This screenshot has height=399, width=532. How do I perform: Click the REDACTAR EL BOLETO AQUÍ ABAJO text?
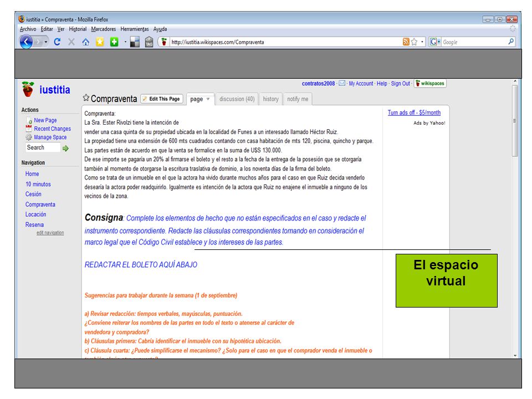click(x=141, y=265)
